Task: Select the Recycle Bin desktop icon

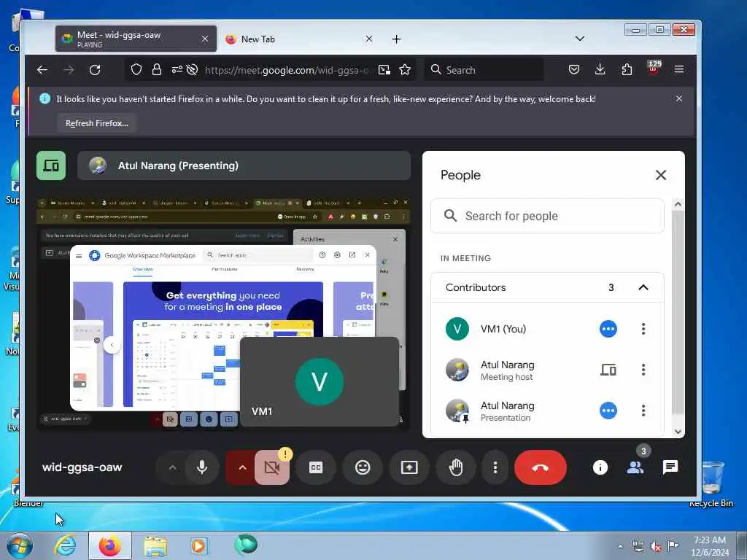Action: click(x=712, y=484)
